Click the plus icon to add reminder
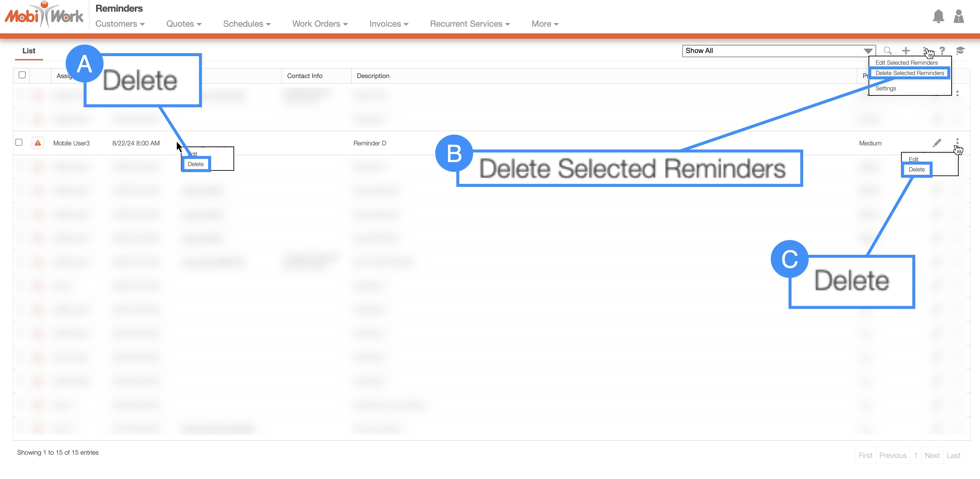This screenshot has width=980, height=479. [906, 51]
